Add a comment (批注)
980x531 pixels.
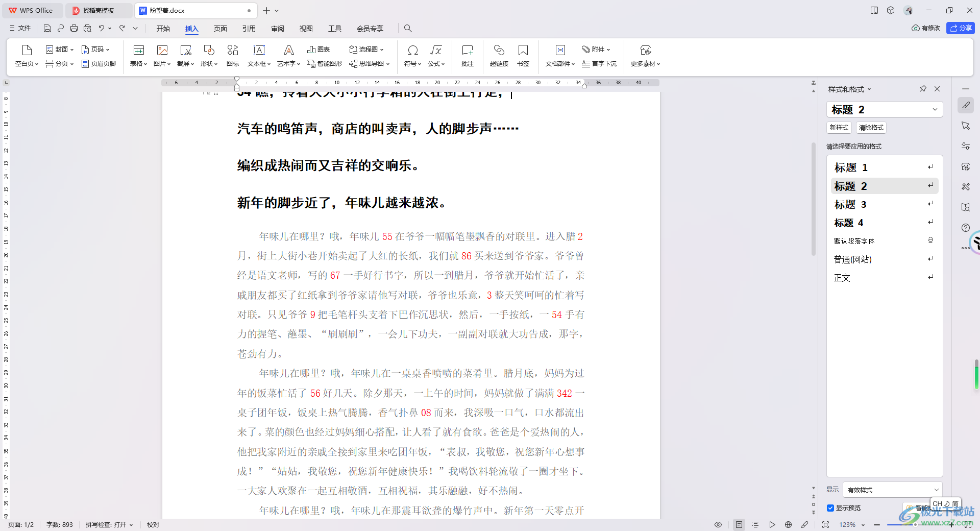[468, 56]
